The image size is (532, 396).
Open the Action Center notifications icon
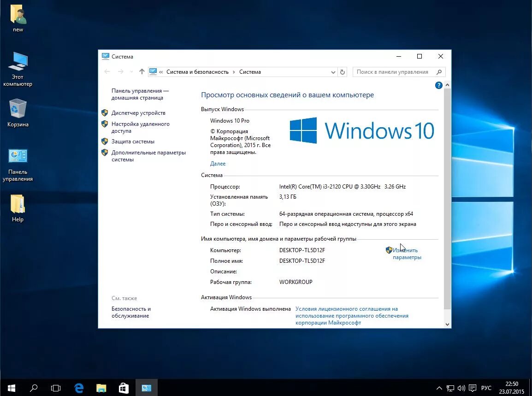[x=472, y=388]
